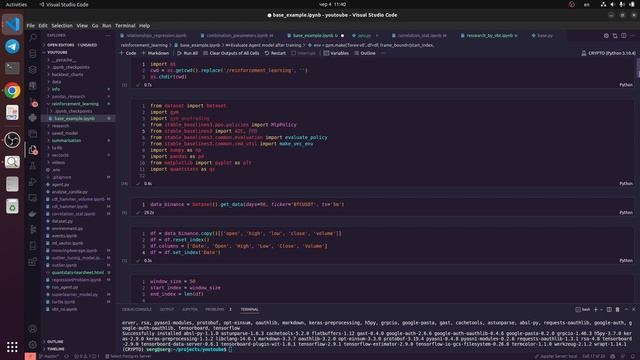Restart the notebook kernel

(x=276, y=53)
